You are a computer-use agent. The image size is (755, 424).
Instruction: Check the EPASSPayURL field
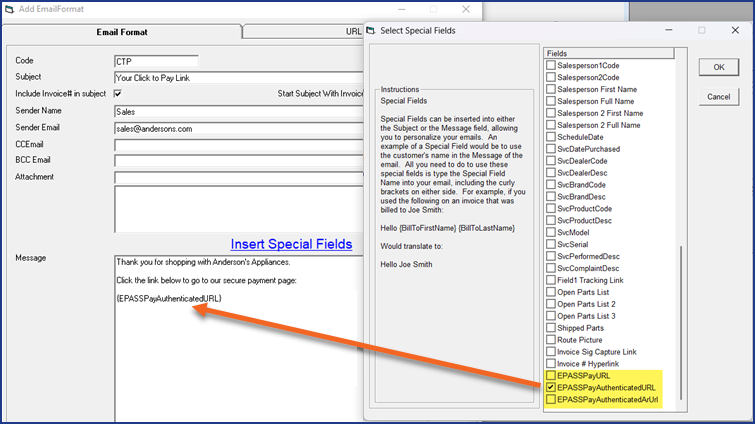(551, 375)
